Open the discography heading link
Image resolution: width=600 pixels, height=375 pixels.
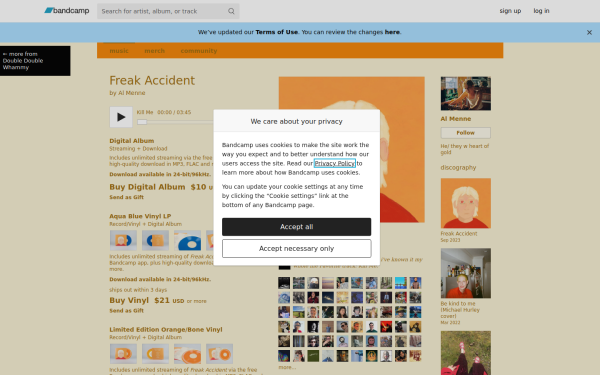pos(458,168)
